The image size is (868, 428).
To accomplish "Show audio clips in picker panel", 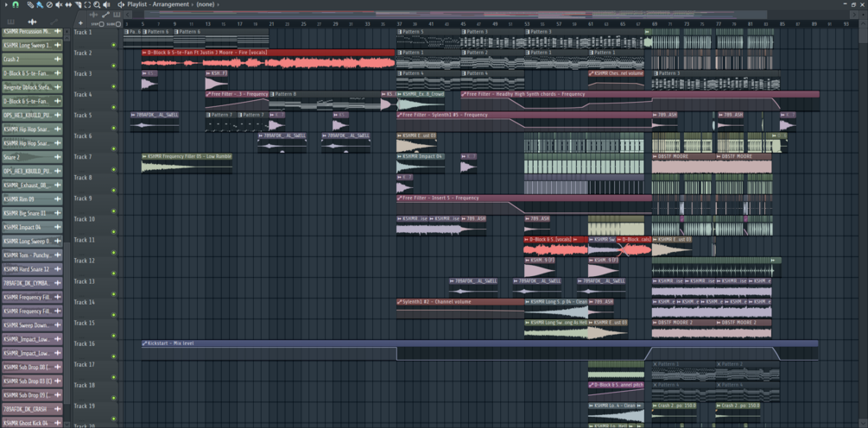I will pos(32,22).
